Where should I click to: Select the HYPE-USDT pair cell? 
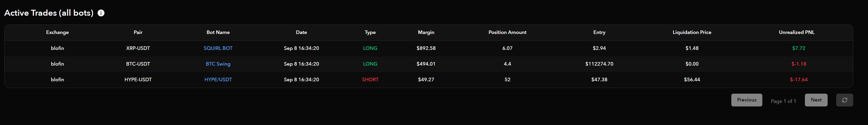point(138,80)
